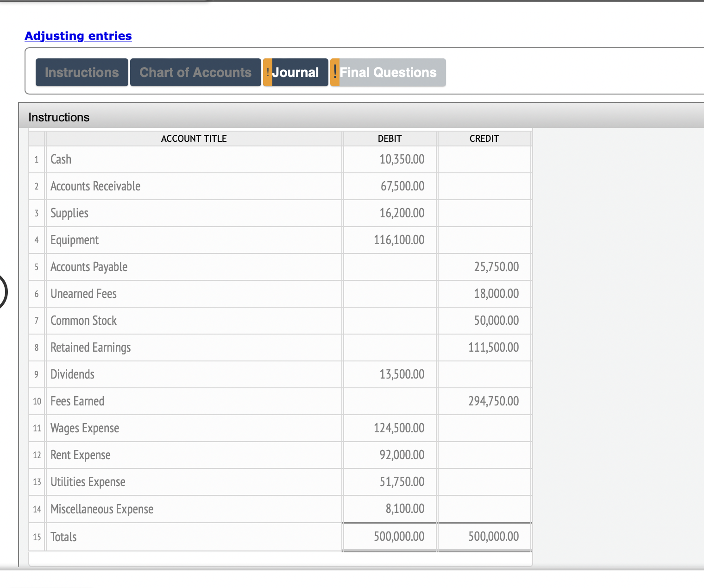Screen dimensions: 704x588
Task: Select the Instructions tab
Action: (x=82, y=72)
